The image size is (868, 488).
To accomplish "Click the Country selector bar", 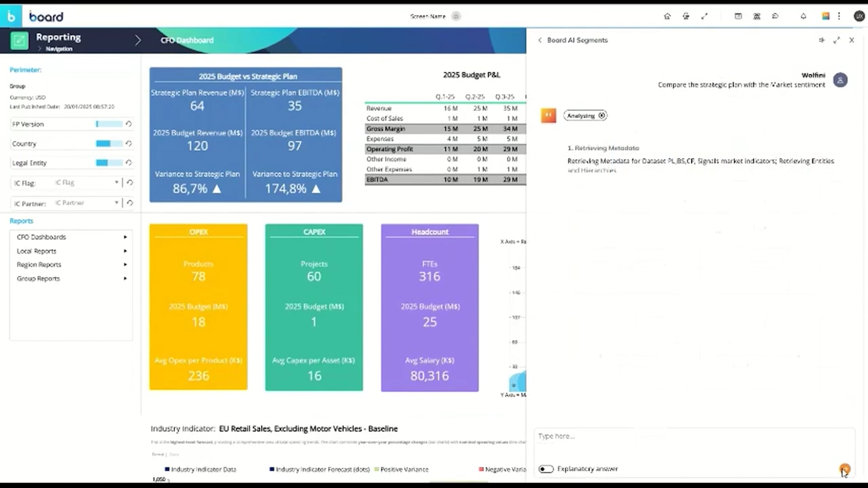I will pos(109,144).
